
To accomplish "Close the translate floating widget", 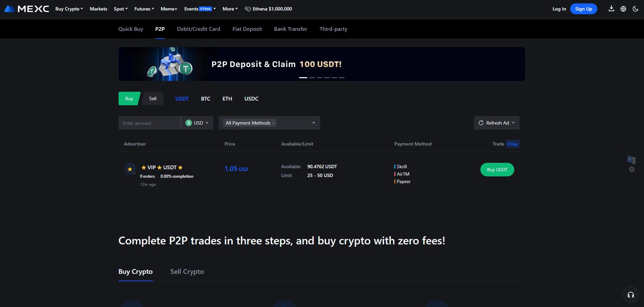I will (x=632, y=169).
